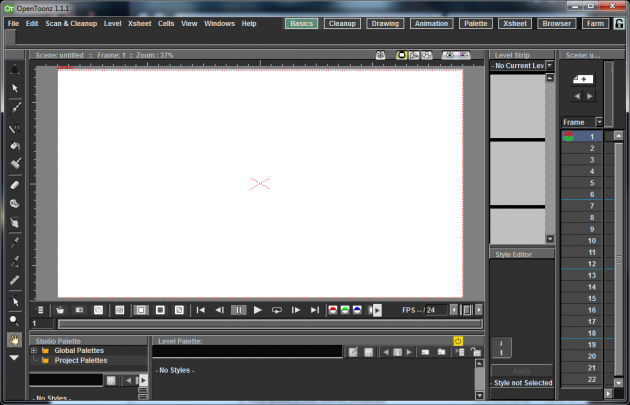Select frame 13 row in Xsheet
This screenshot has height=405, width=630.
coord(592,275)
